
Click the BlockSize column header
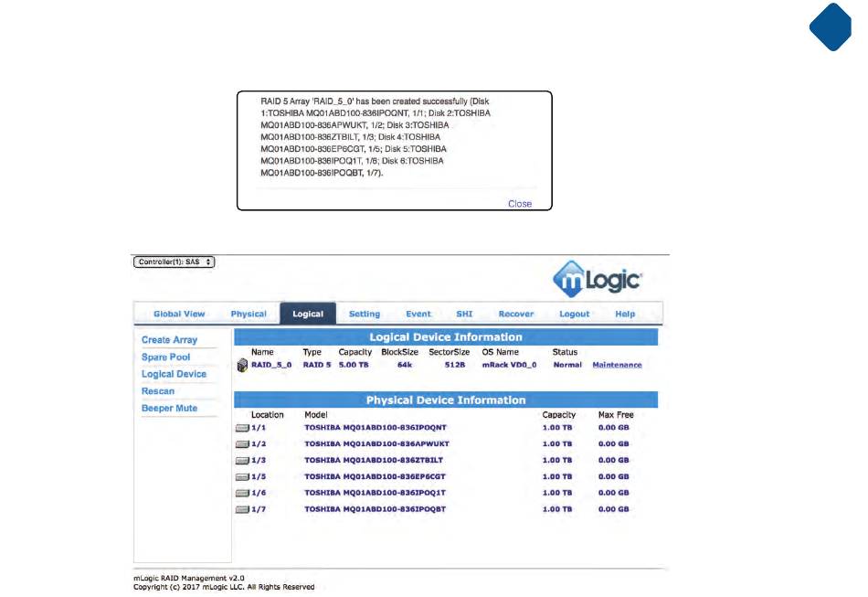pyautogui.click(x=399, y=352)
